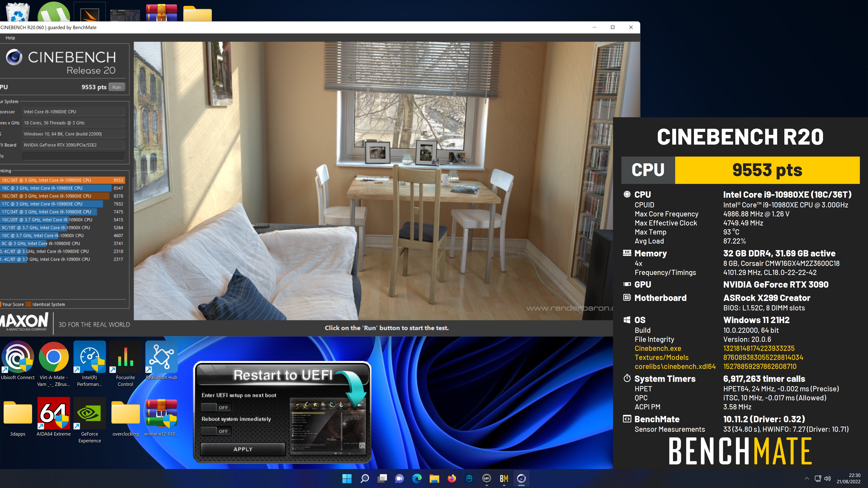Image resolution: width=868 pixels, height=488 pixels.
Task: Switch to the UEFI app in taskbar
Action: point(487,478)
